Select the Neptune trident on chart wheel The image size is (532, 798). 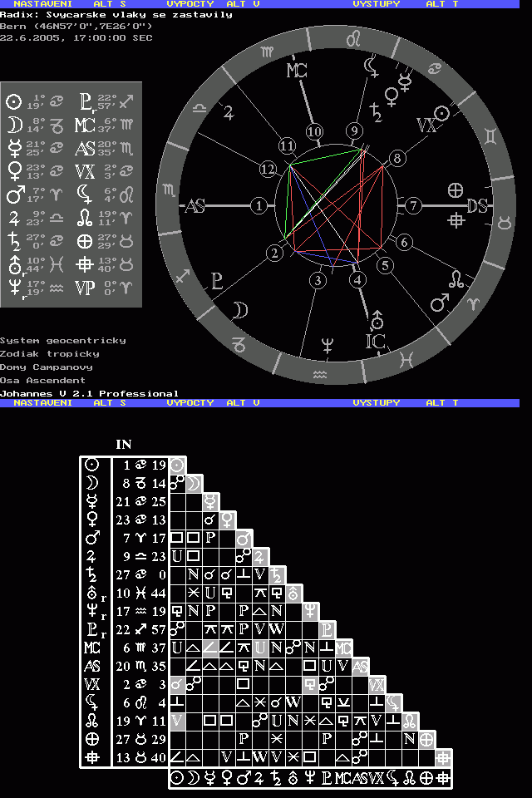click(328, 344)
